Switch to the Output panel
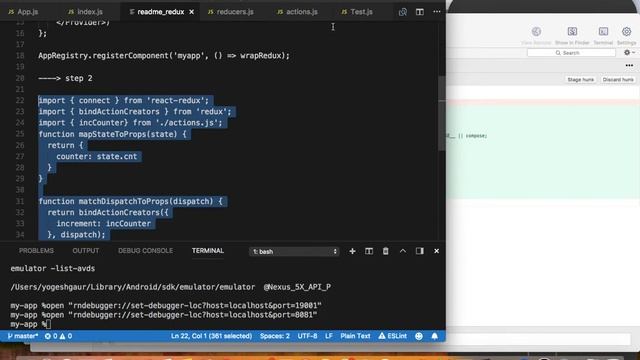 click(x=86, y=251)
